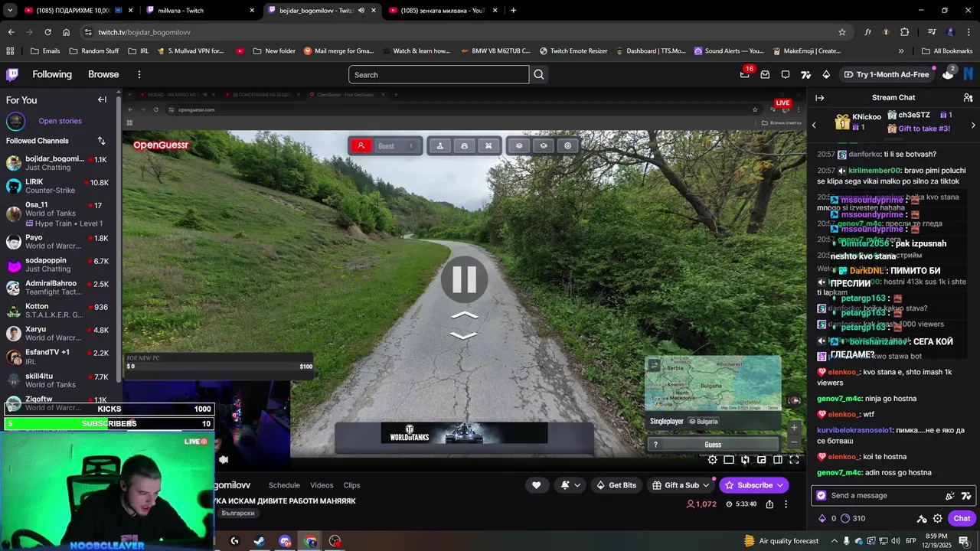The height and width of the screenshot is (551, 980).
Task: Click the Get Bits diamond icon in top bar
Action: click(x=826, y=74)
